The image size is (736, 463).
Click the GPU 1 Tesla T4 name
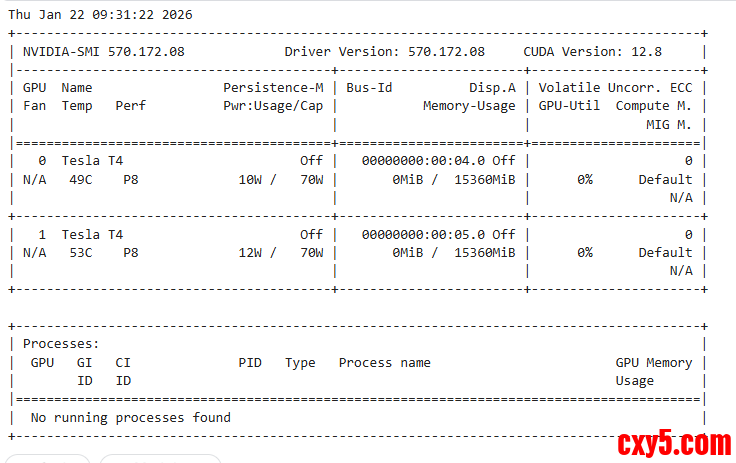92,234
